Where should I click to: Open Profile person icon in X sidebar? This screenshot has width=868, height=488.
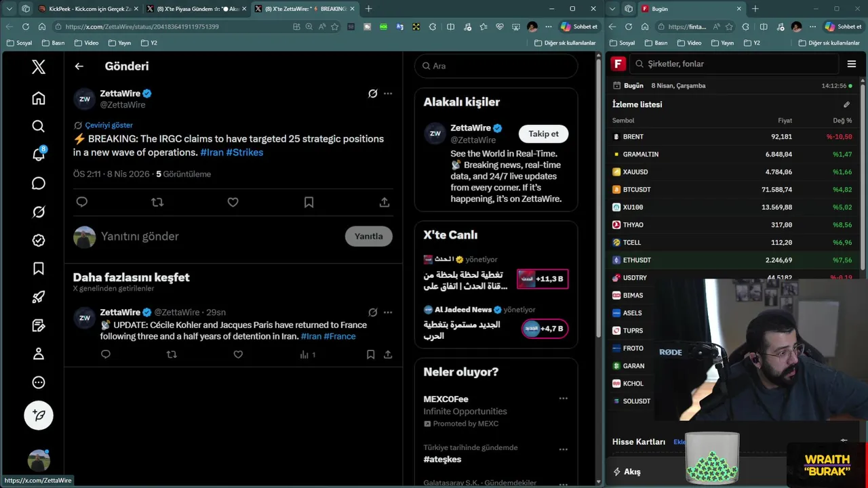coord(39,354)
